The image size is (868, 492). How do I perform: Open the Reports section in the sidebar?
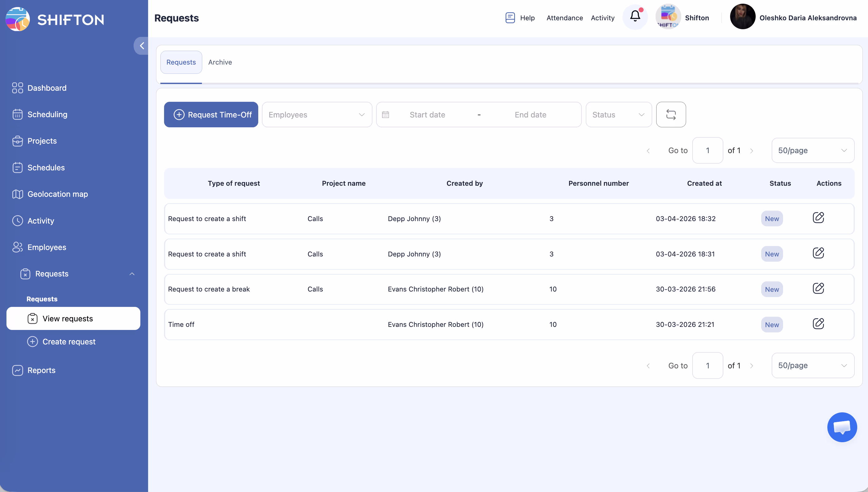(x=41, y=370)
